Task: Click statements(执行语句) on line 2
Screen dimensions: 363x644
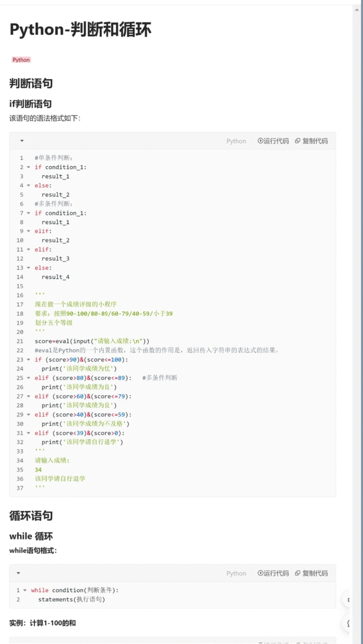Action: point(72,599)
